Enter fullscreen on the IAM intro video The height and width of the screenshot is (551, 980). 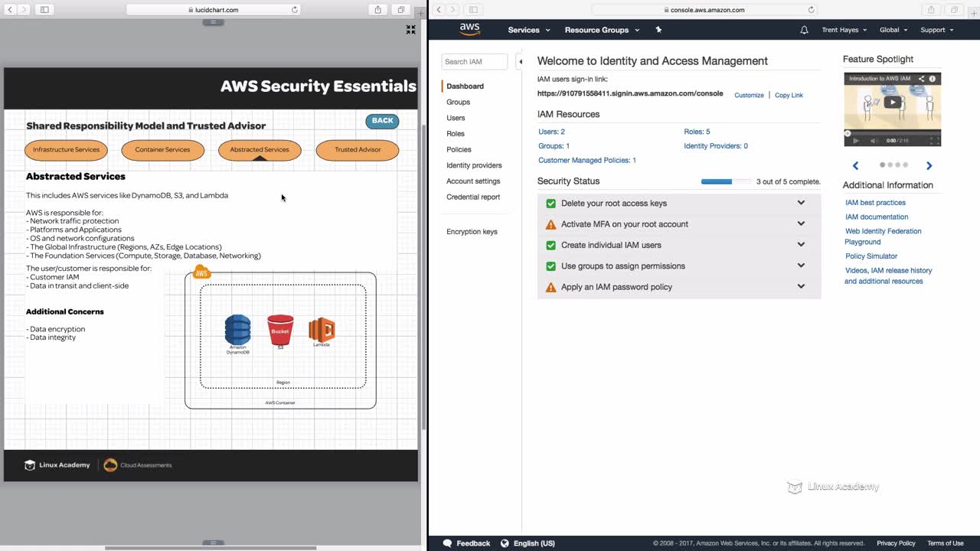pyautogui.click(x=934, y=141)
